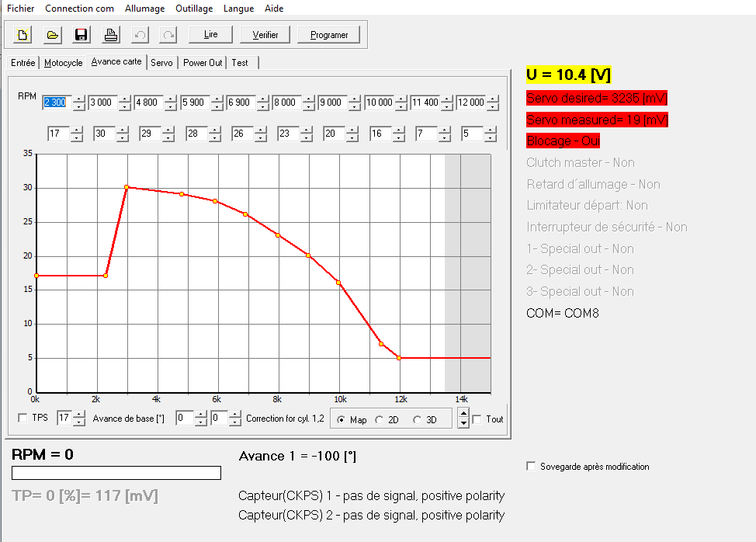Click the up/down spinner beside Tout
This screenshot has height=542, width=756.
[463, 418]
